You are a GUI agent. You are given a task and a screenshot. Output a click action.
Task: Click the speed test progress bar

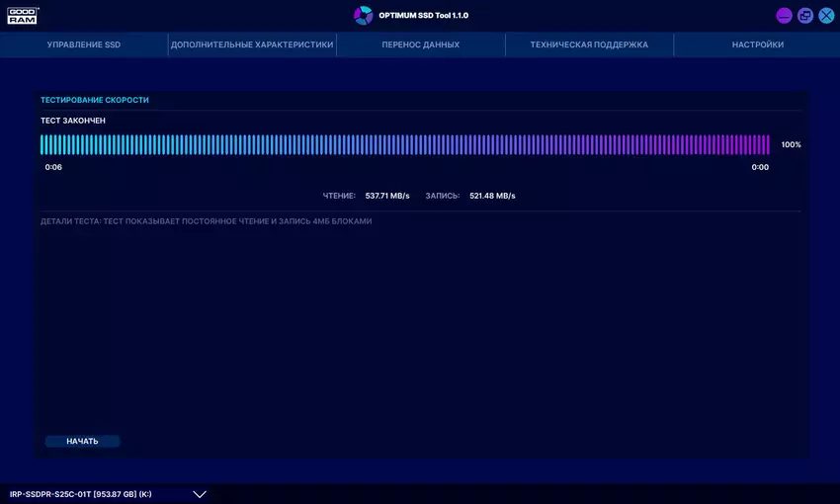pos(405,145)
